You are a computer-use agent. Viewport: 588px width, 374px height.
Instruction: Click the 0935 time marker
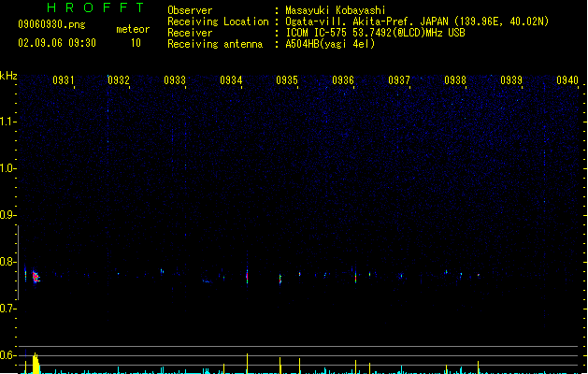(x=287, y=80)
